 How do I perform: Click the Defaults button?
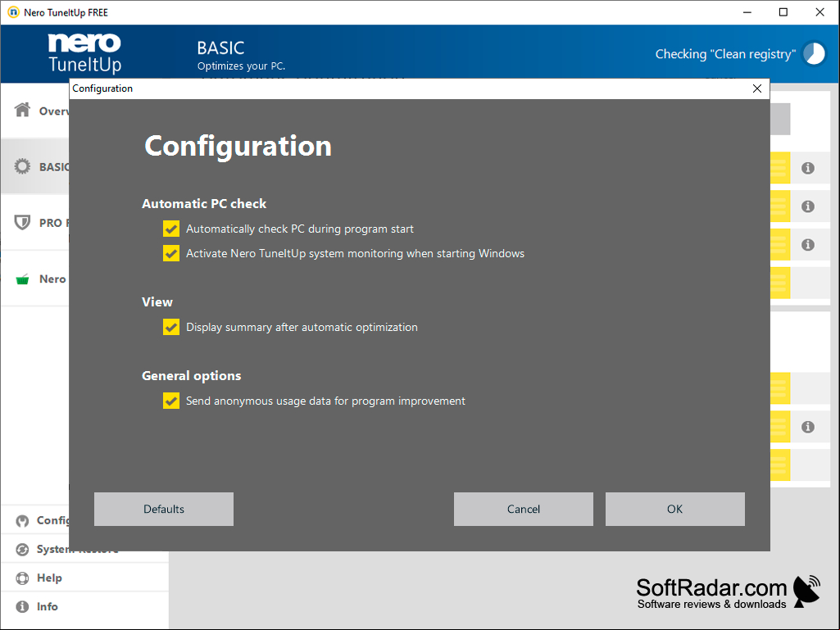[x=164, y=509]
